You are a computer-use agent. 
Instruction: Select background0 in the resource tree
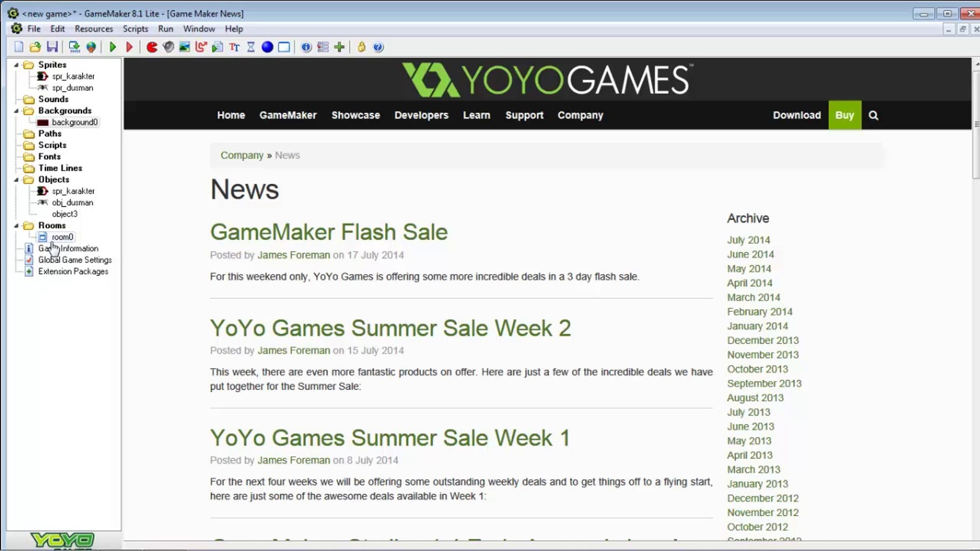coord(75,122)
